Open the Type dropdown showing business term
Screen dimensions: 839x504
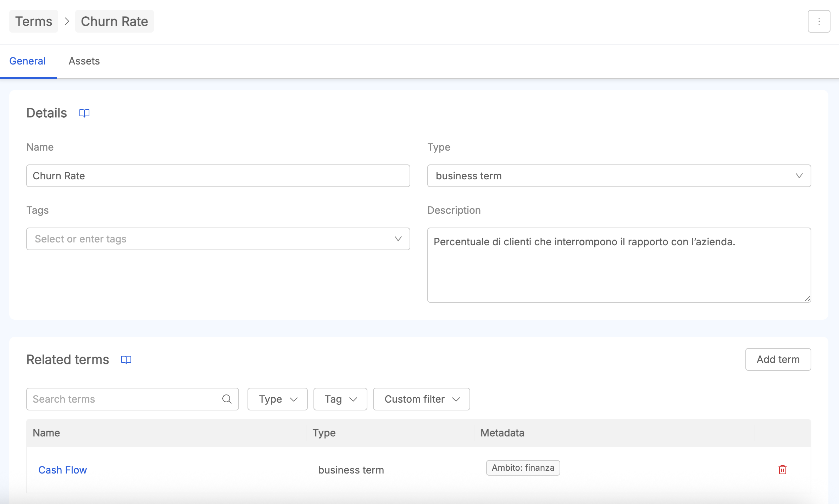619,176
